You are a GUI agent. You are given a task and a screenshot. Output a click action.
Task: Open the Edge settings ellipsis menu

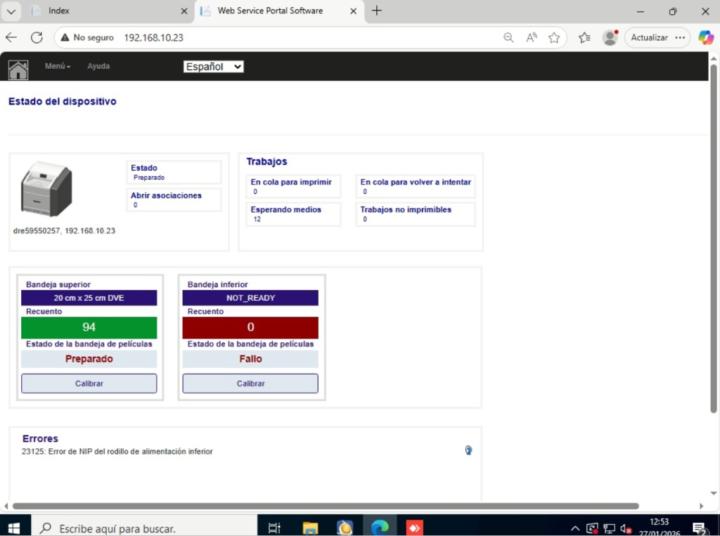tap(681, 37)
